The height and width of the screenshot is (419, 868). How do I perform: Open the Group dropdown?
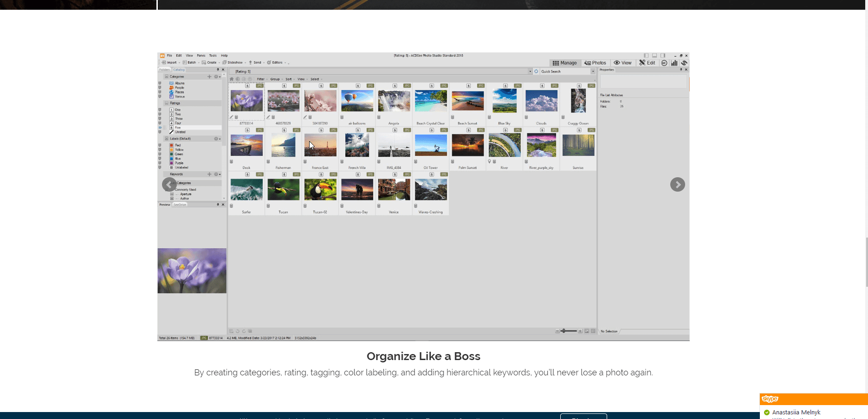point(276,79)
